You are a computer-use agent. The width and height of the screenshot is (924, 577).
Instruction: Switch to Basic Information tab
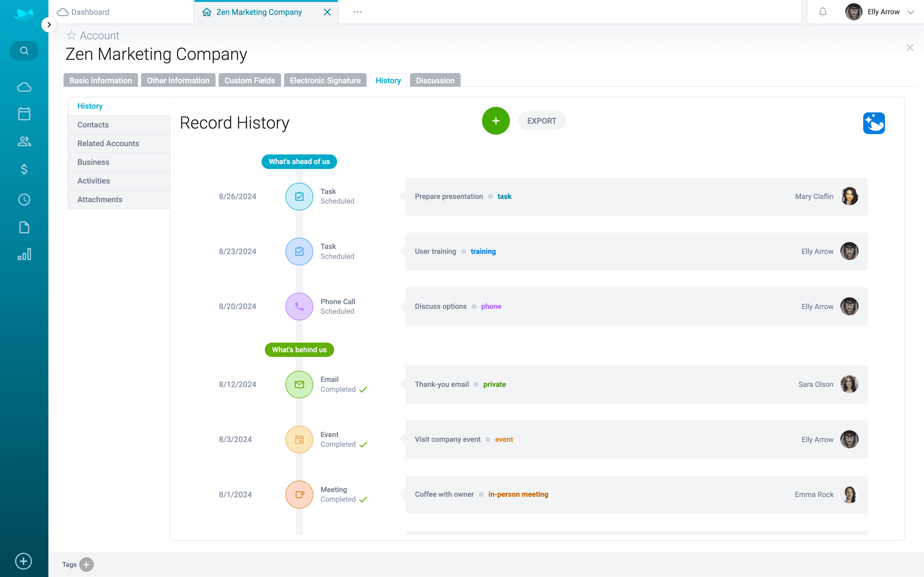coord(100,81)
